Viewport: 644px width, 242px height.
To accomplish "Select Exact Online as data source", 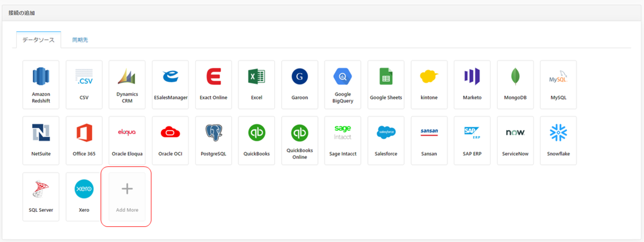I will click(x=214, y=84).
